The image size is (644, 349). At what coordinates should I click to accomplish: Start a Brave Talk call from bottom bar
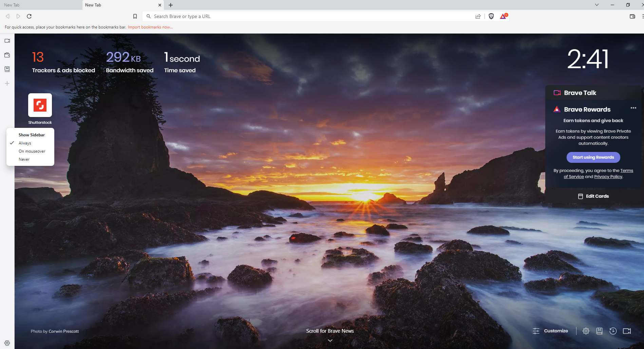627,331
